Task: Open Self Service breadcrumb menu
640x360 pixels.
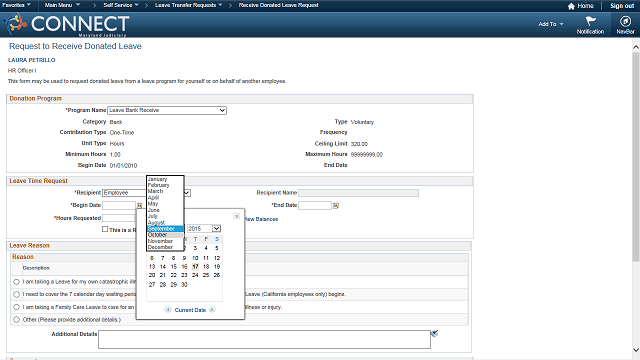Action: click(121, 5)
